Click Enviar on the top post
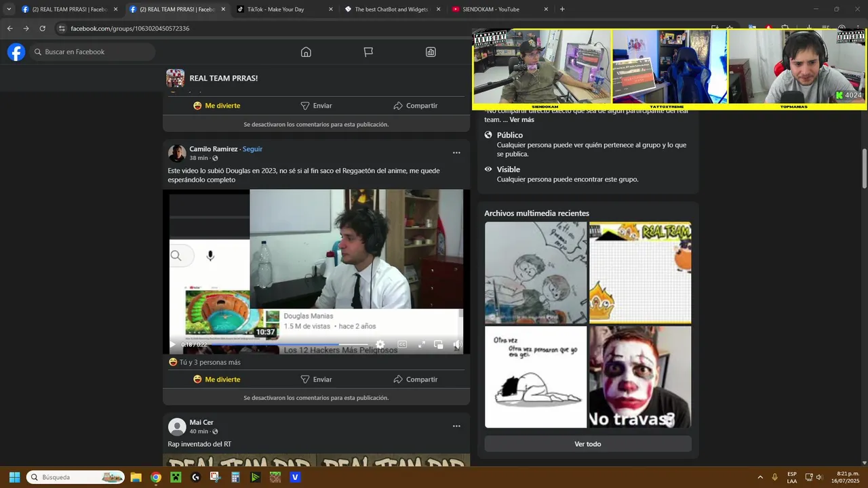 pyautogui.click(x=316, y=106)
